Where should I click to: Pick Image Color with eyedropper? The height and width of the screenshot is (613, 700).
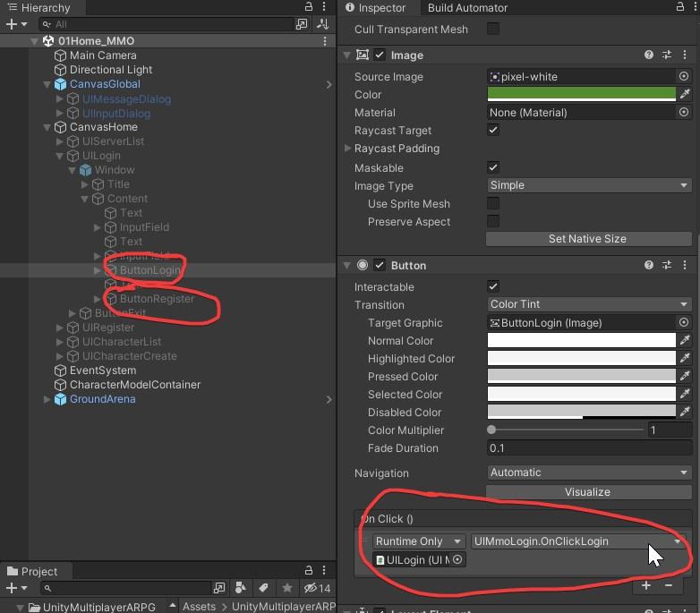click(685, 94)
